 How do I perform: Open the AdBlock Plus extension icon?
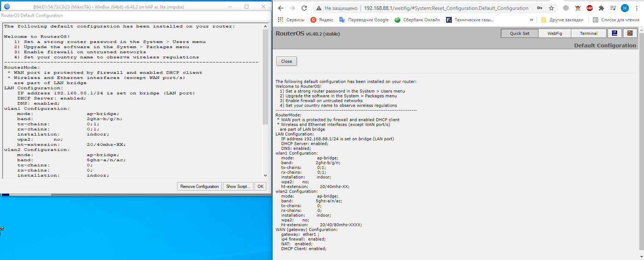[x=590, y=8]
